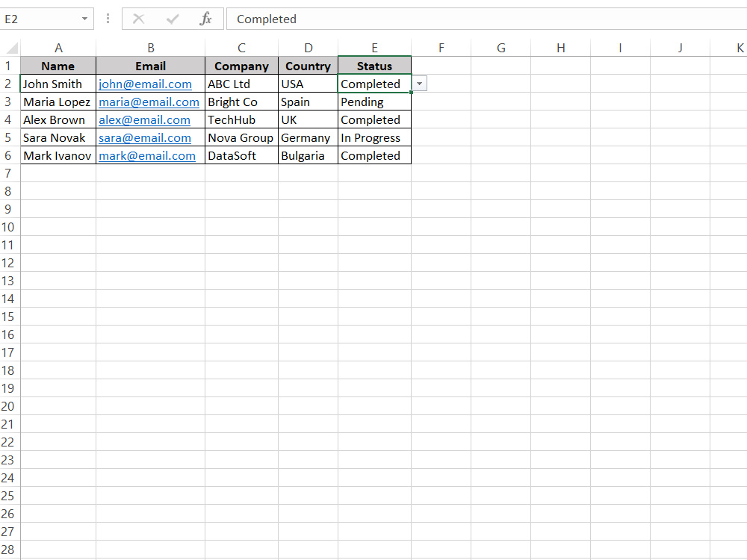Click the Company header cell
This screenshot has width=747, height=560.
[x=241, y=66]
